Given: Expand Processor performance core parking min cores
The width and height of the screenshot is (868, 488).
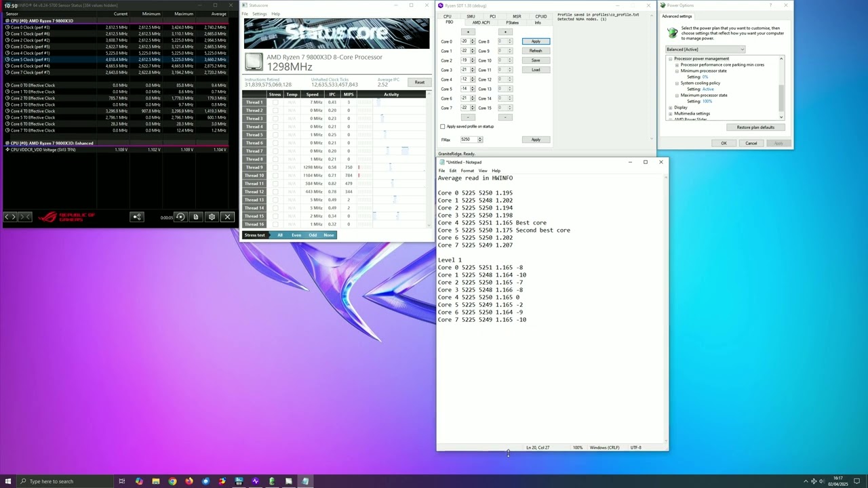Looking at the screenshot, I should 677,65.
